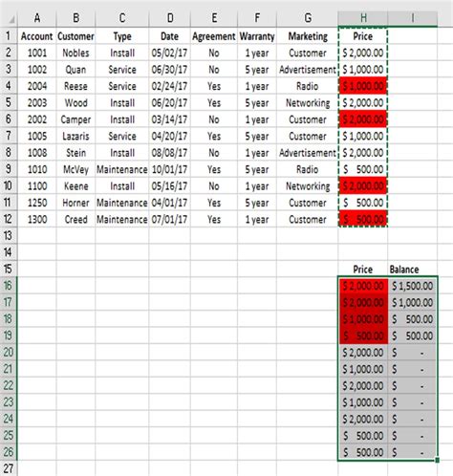Select customer cell Camper
The image size is (453, 476).
75,119
